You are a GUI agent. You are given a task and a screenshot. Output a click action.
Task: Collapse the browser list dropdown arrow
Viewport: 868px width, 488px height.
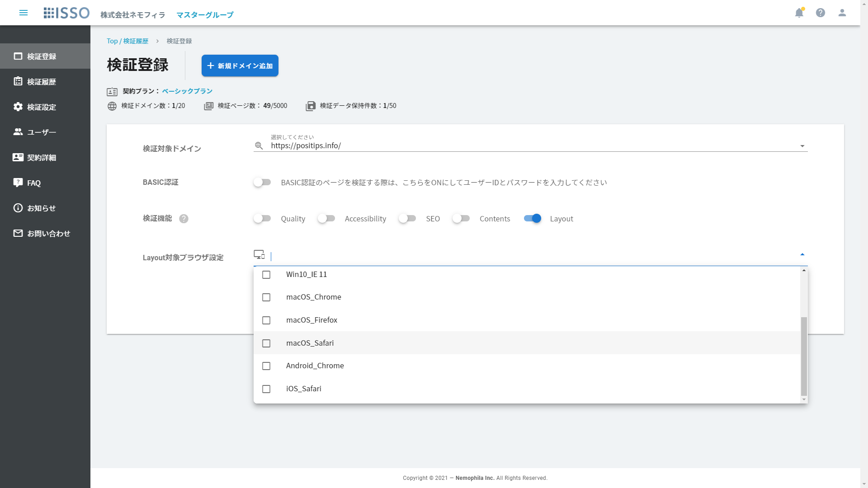click(802, 254)
